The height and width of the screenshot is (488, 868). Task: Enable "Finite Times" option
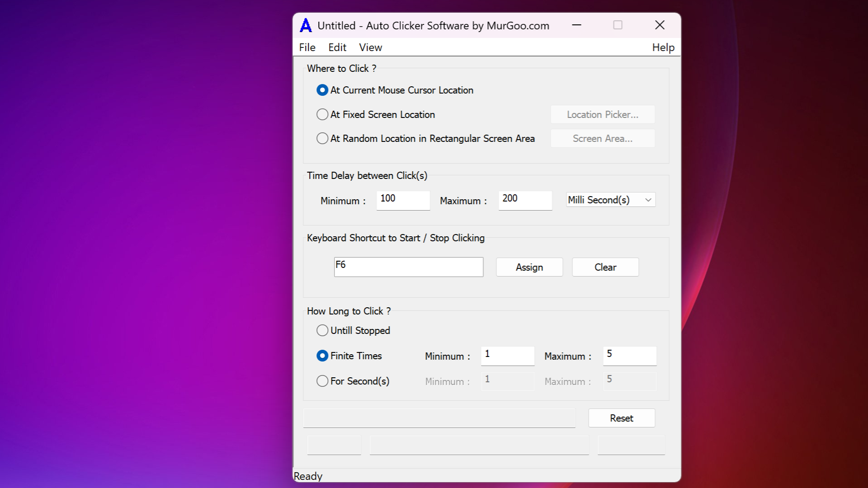click(x=322, y=356)
